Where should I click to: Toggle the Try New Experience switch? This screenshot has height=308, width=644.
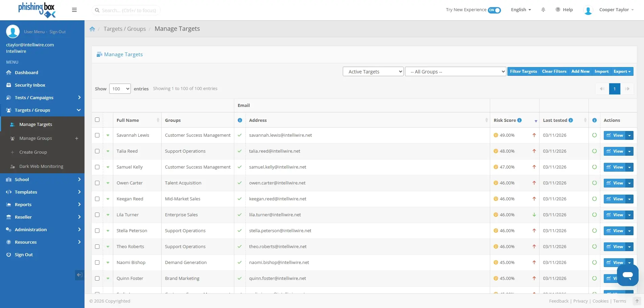click(x=494, y=10)
